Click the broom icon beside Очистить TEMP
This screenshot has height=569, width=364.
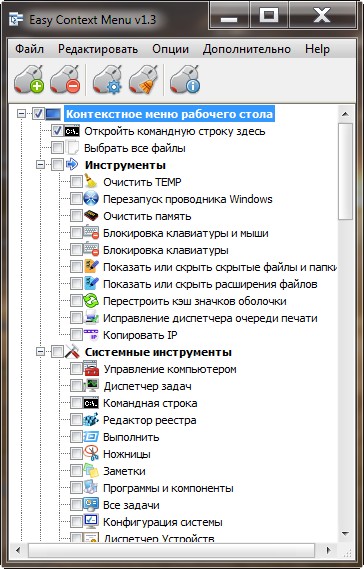point(91,182)
